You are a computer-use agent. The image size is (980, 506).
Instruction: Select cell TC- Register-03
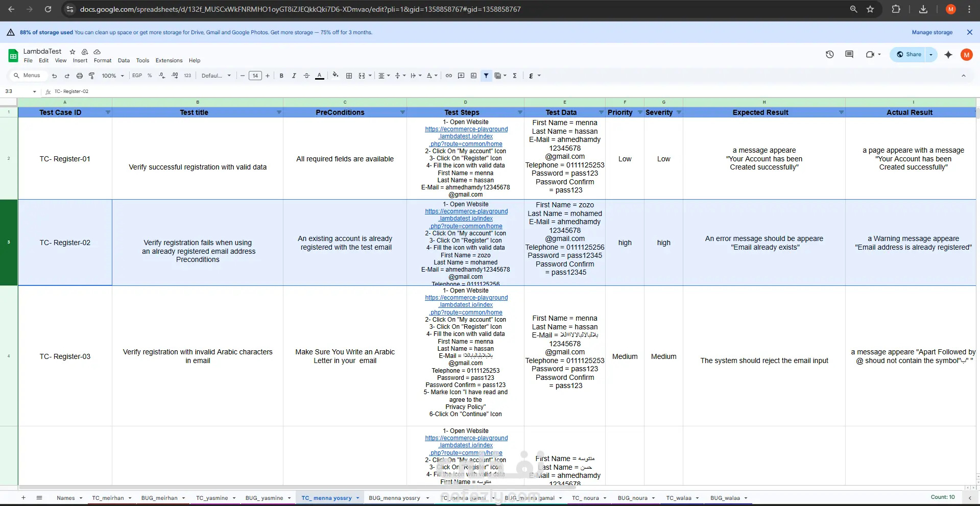[x=65, y=356]
